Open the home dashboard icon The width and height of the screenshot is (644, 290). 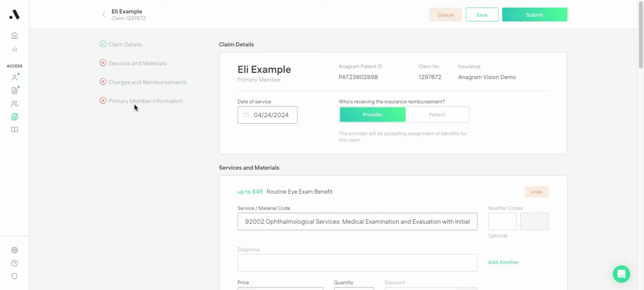(15, 36)
